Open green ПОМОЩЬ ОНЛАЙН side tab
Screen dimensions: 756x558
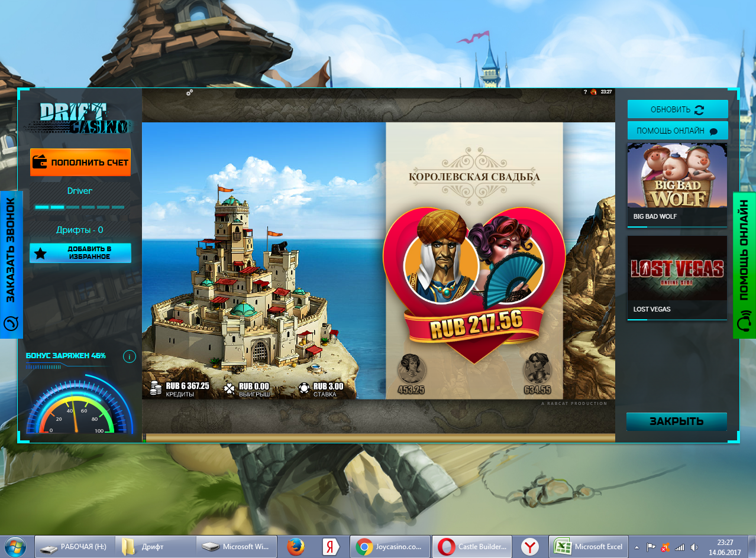pos(744,265)
